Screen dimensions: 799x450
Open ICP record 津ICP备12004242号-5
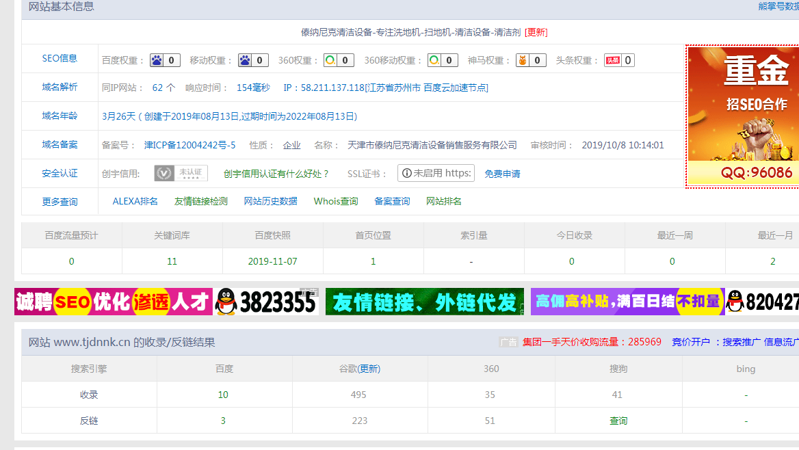[x=190, y=145]
